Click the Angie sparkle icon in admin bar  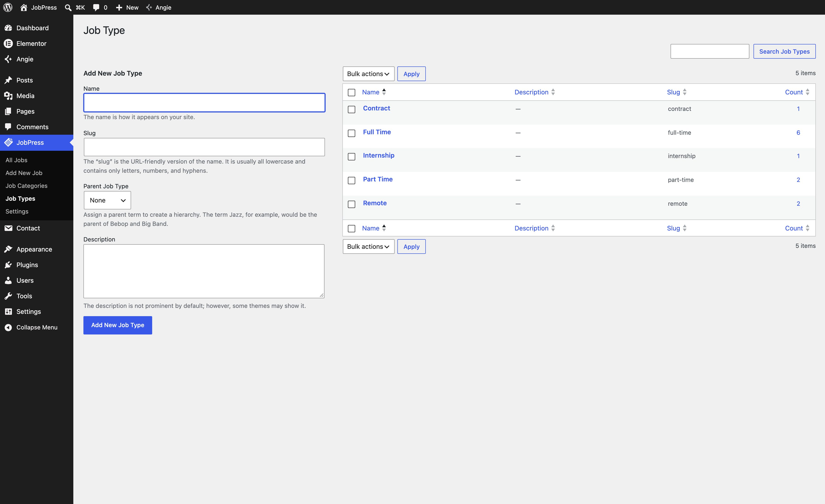tap(149, 7)
